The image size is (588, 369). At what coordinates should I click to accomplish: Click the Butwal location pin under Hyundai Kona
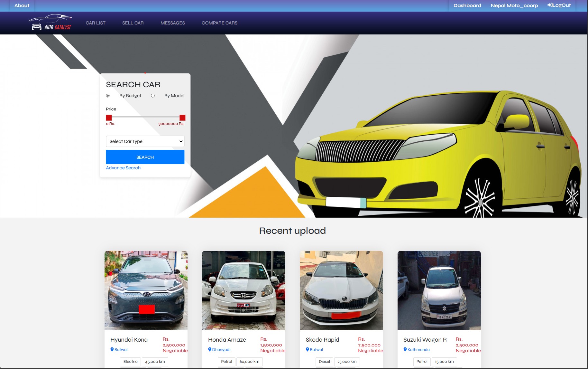112,349
